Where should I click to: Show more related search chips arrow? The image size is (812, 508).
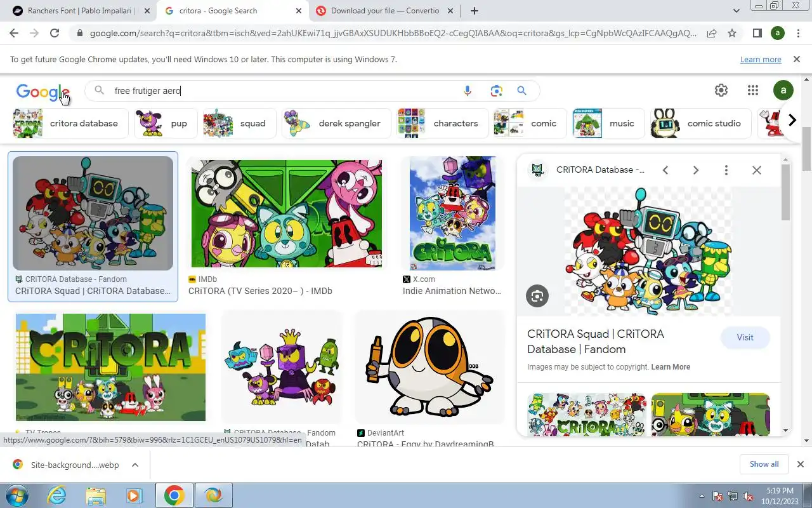[792, 120]
